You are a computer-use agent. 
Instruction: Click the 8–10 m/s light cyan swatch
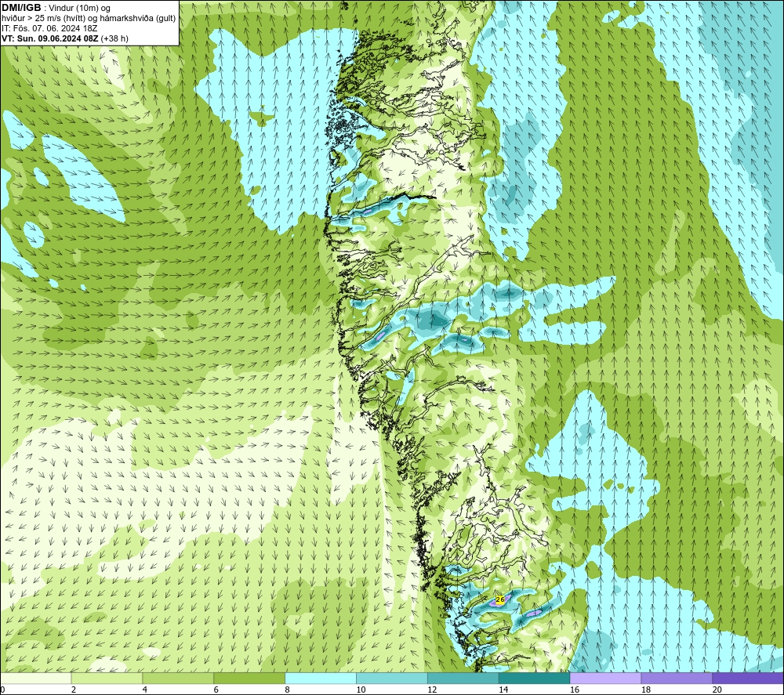point(321,678)
